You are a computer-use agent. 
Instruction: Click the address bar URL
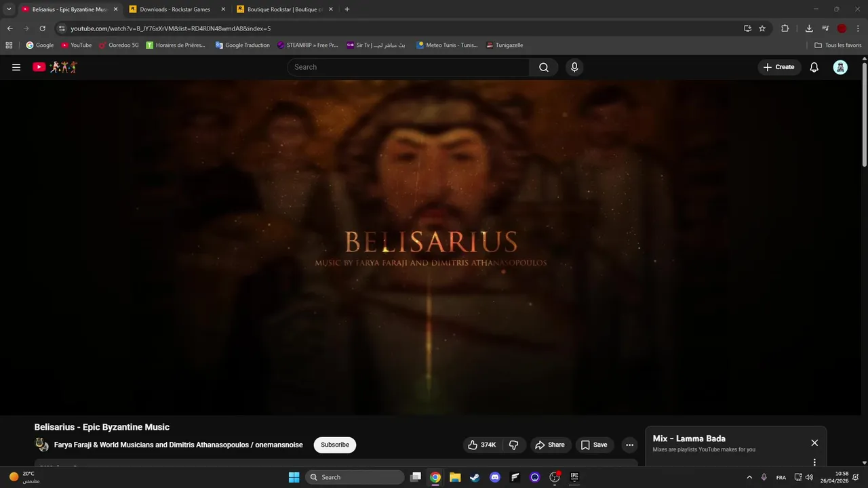(170, 28)
